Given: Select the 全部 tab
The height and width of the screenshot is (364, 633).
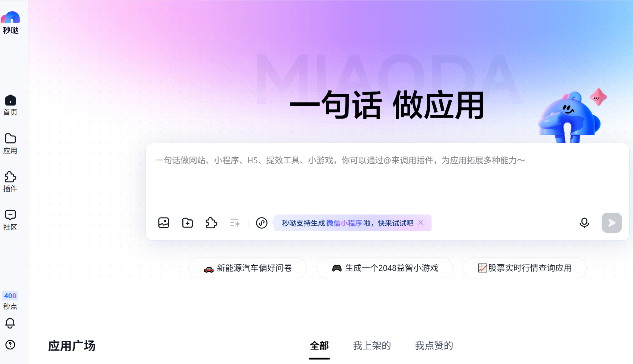Looking at the screenshot, I should coord(319,346).
